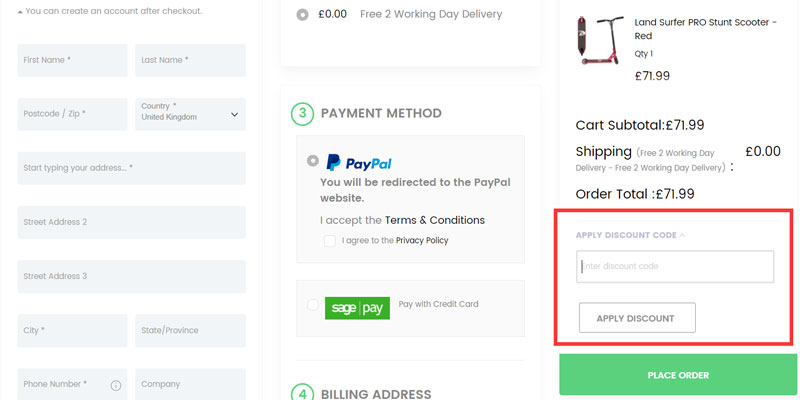Collapse the Apply Discount Code section
The height and width of the screenshot is (400, 800).
(630, 235)
